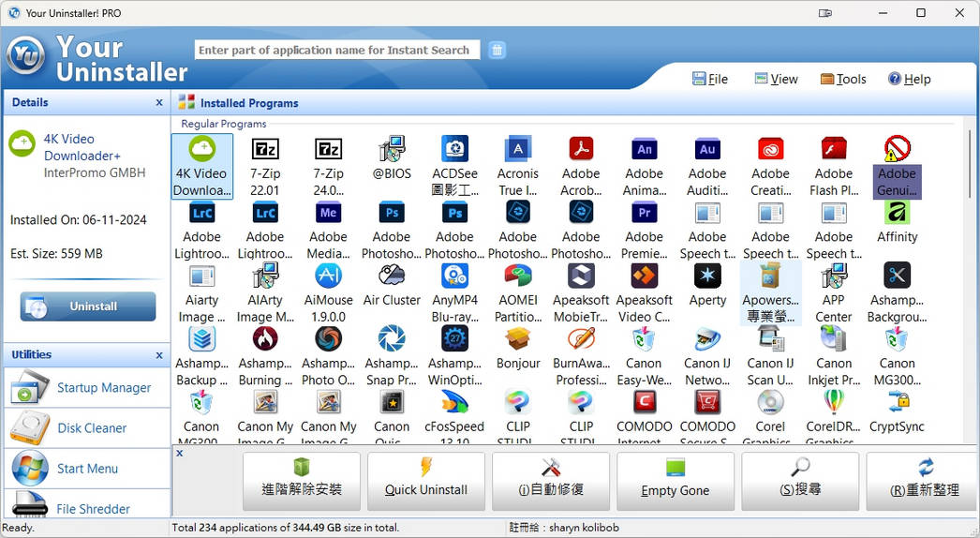Select the Ashampoo Burning icon
Viewport: 980px width, 538px height.
pos(265,338)
